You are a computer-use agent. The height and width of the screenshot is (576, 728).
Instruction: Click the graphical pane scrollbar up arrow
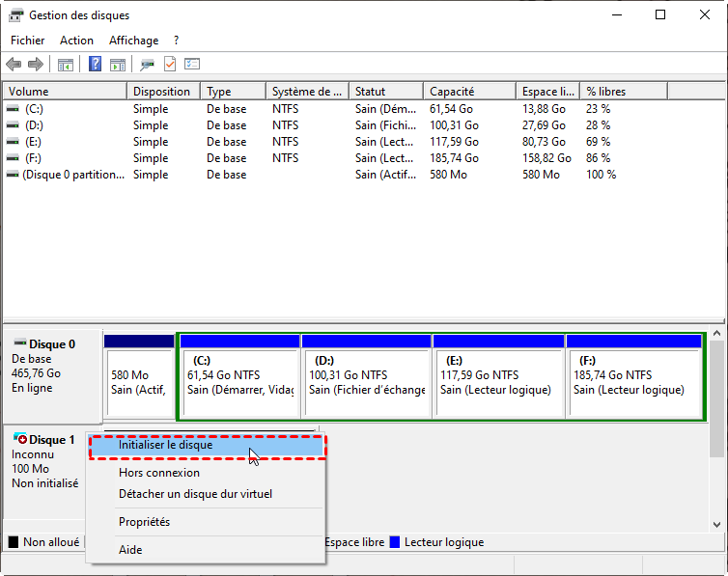click(716, 334)
